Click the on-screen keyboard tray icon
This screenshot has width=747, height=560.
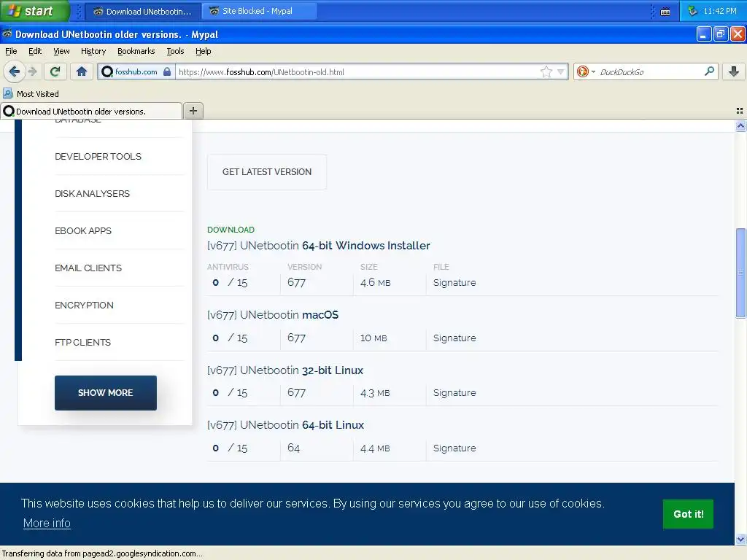point(665,12)
